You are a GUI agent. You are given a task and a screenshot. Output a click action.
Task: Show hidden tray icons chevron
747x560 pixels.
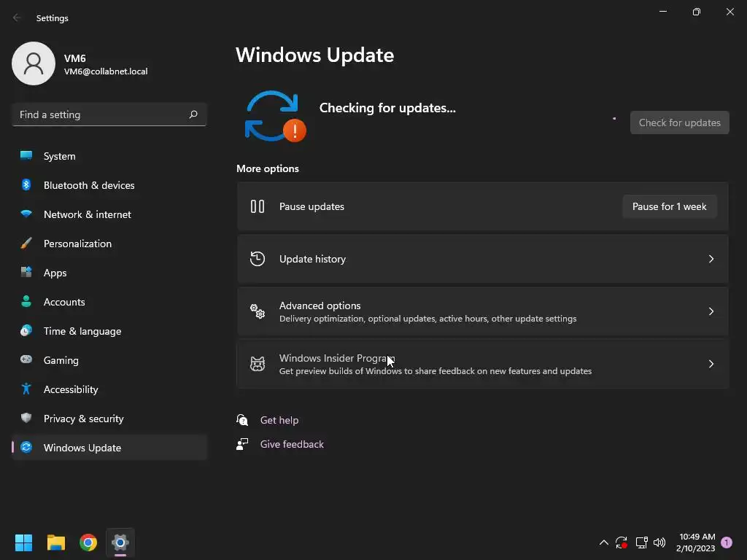pyautogui.click(x=603, y=542)
